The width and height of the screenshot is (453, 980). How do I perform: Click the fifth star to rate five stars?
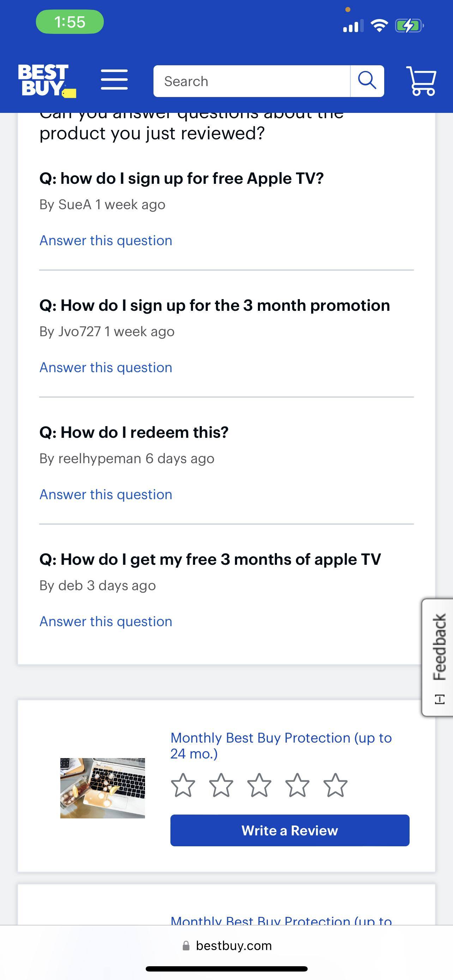(x=334, y=784)
